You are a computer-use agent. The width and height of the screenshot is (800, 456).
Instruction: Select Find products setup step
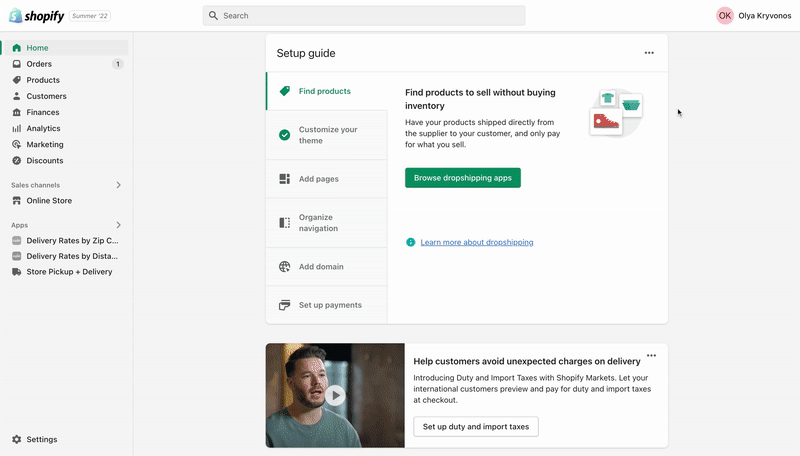(x=327, y=91)
